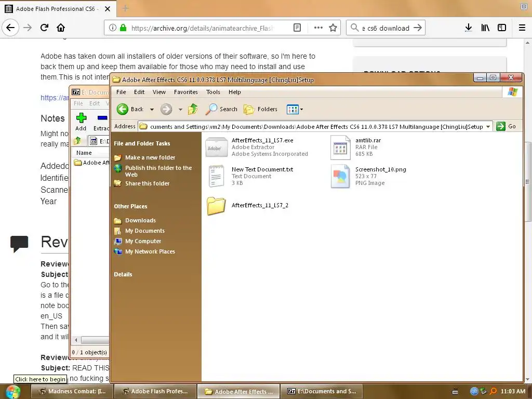Go back in Firefox browser
Screen dimensions: 532x399
click(x=10, y=28)
